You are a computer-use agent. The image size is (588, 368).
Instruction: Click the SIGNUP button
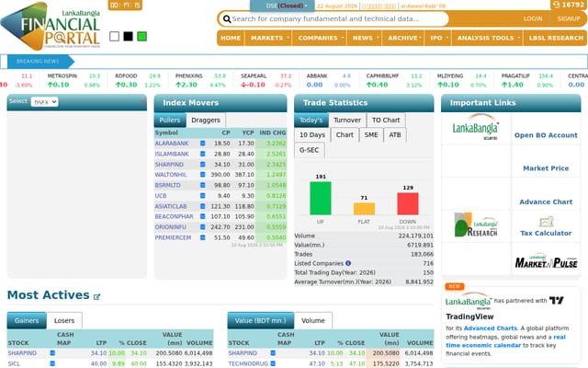tap(569, 18)
